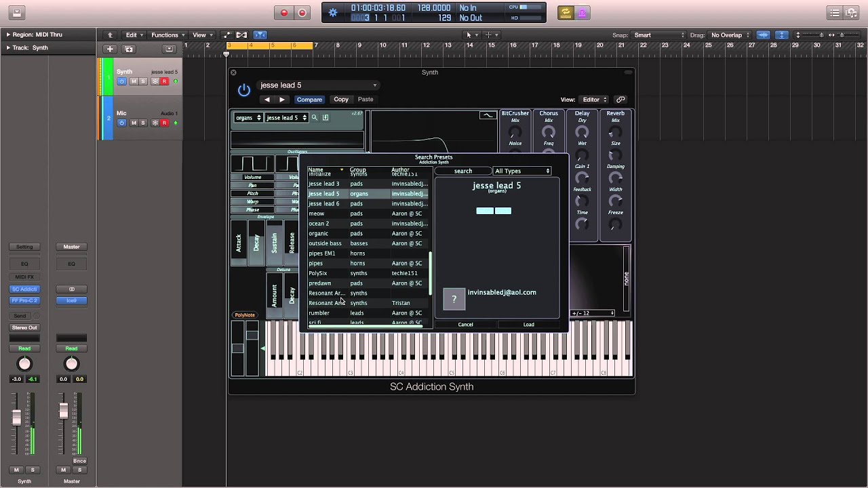The width and height of the screenshot is (868, 488).
Task: Toggle the blue Catch Playhead button
Action: coord(260,35)
